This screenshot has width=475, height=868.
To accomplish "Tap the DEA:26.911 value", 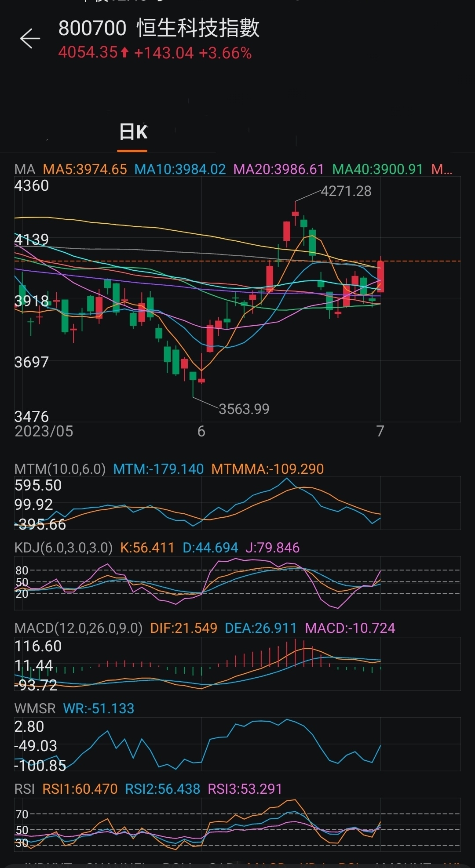I will click(x=261, y=628).
